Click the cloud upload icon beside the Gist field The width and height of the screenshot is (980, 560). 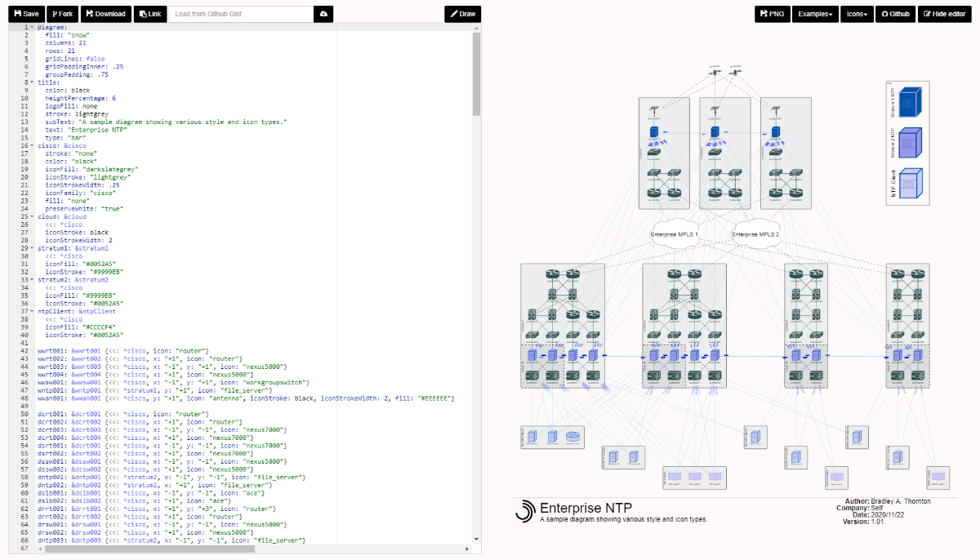coord(324,14)
